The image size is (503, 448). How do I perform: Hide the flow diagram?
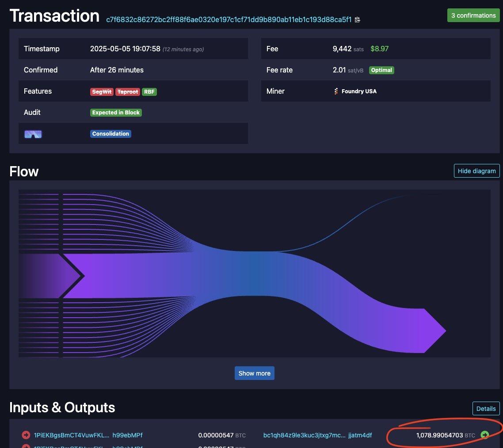tap(476, 171)
